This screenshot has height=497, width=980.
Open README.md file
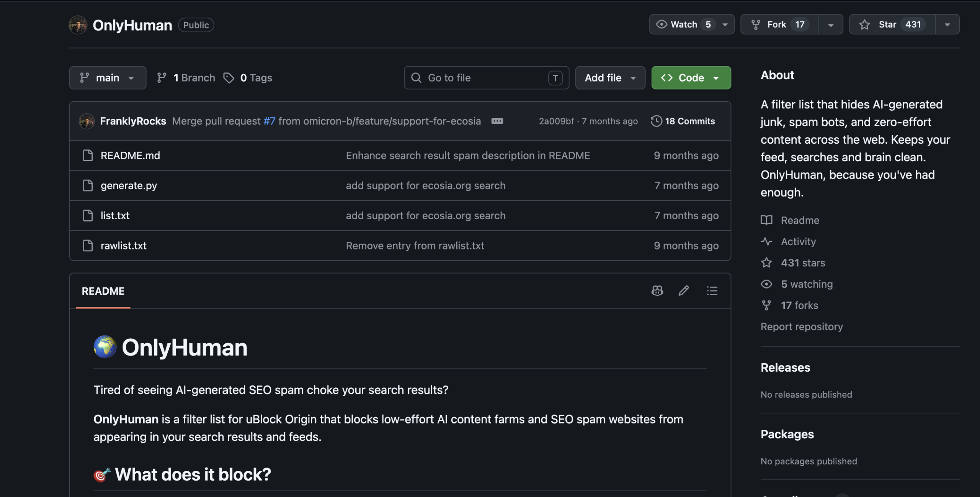click(x=130, y=156)
